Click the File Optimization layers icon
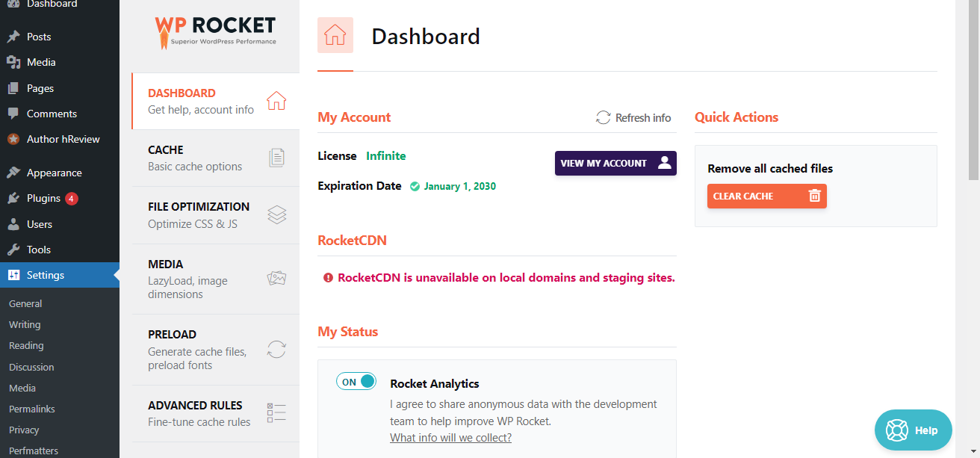The height and width of the screenshot is (458, 980). point(276,215)
